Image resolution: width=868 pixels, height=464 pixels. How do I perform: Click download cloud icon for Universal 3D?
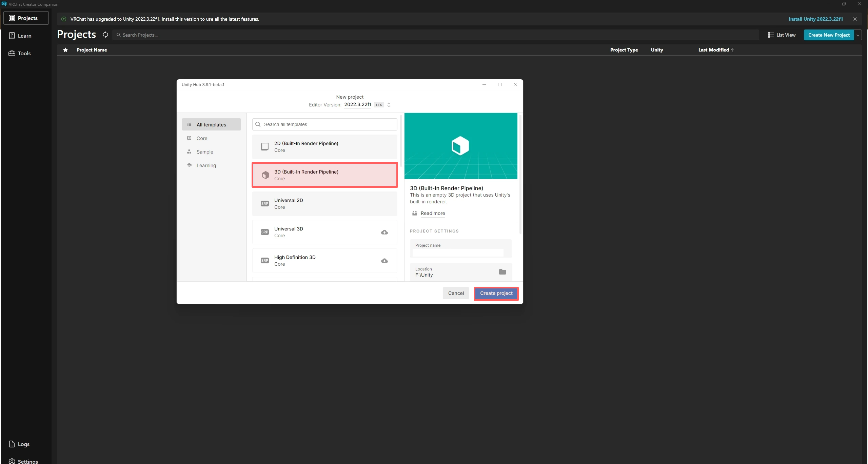[384, 232]
